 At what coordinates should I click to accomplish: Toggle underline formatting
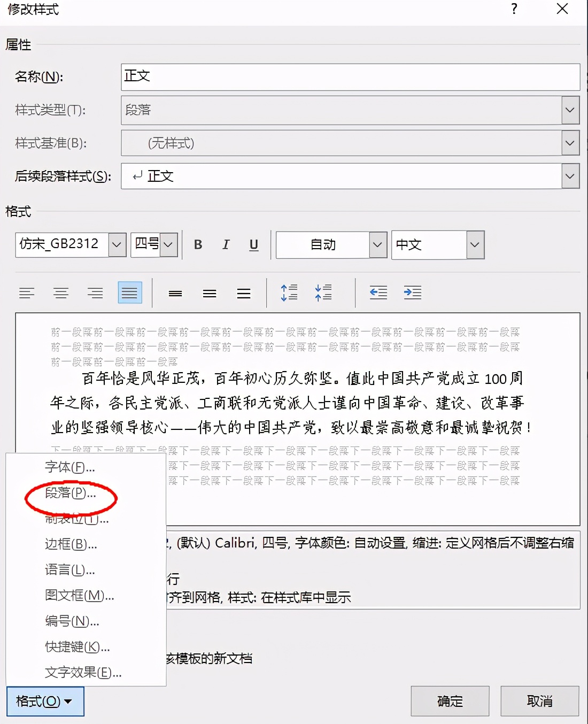coord(253,244)
